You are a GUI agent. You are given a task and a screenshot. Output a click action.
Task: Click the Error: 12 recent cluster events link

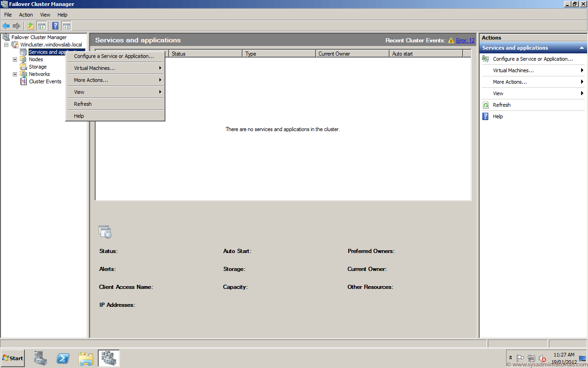pos(465,40)
